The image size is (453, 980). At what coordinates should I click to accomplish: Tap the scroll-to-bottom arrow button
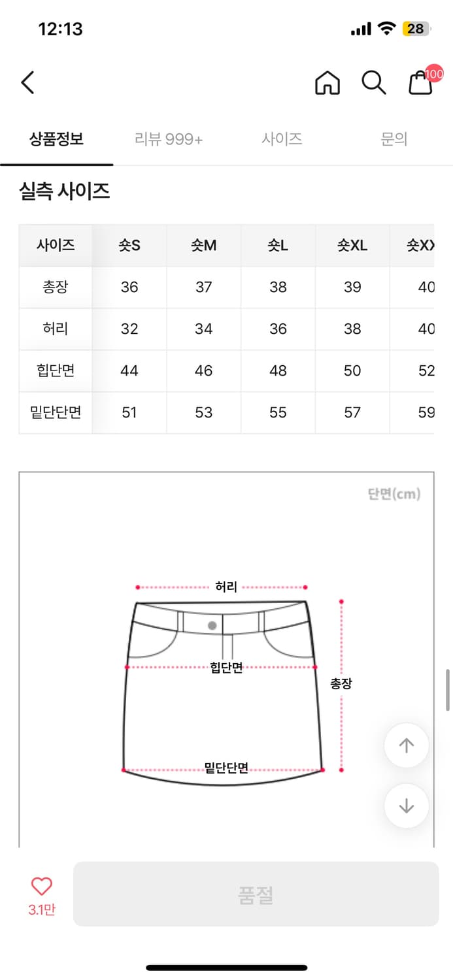[x=407, y=806]
